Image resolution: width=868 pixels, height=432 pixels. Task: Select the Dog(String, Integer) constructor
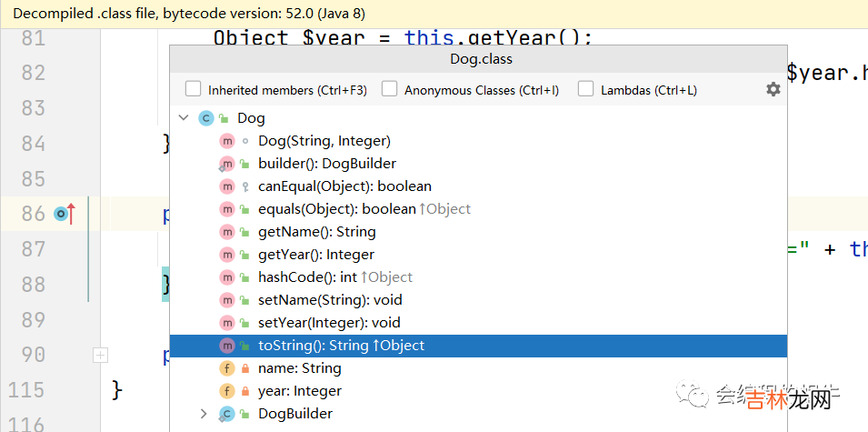[x=324, y=141]
